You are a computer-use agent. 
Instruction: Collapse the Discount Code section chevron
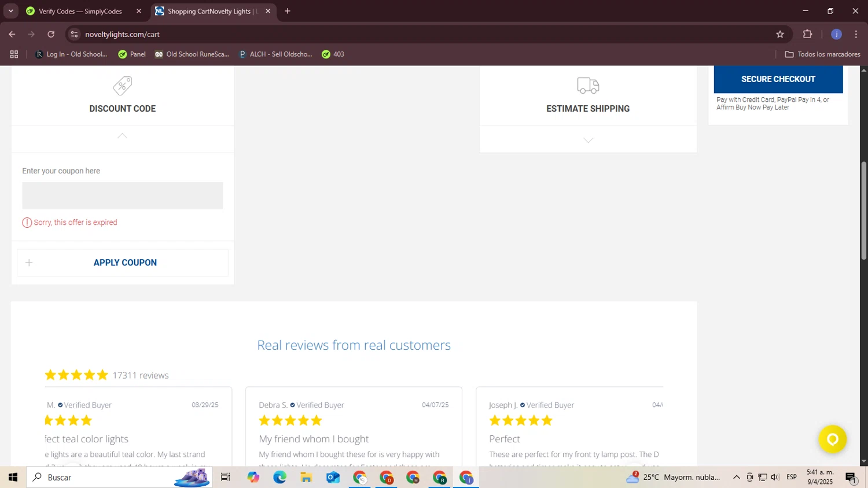tap(122, 136)
